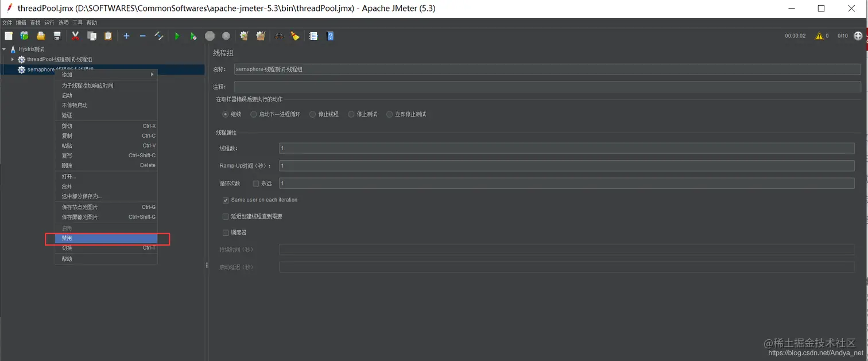
Task: Select the 立即停止测试 radio button
Action: pos(390,114)
